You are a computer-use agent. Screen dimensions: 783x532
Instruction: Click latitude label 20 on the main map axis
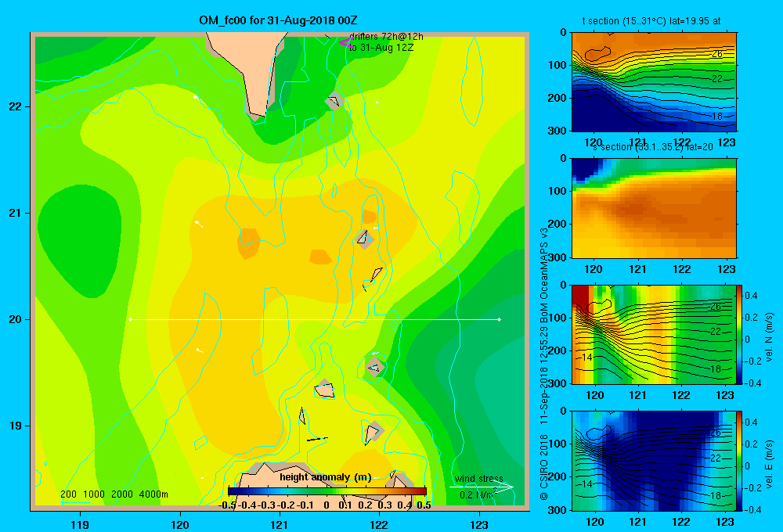[16, 319]
